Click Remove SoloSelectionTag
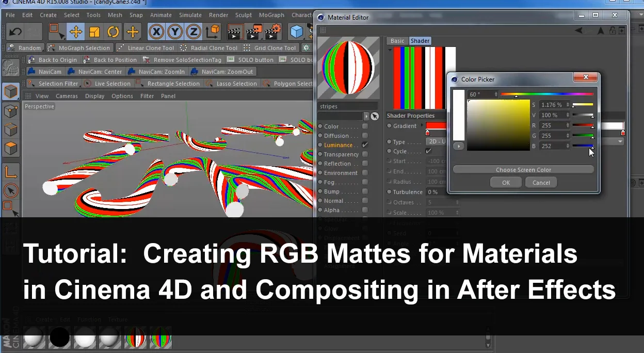 tap(182, 60)
